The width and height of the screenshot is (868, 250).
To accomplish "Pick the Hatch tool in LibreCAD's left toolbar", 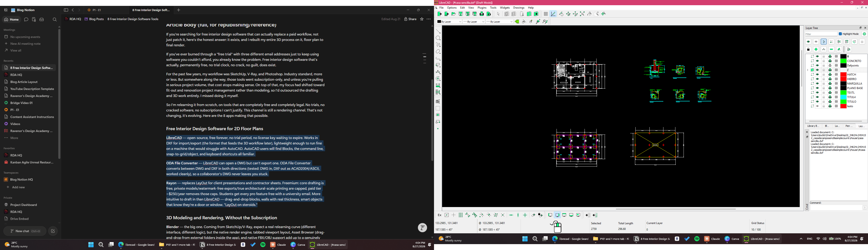I will point(438,108).
